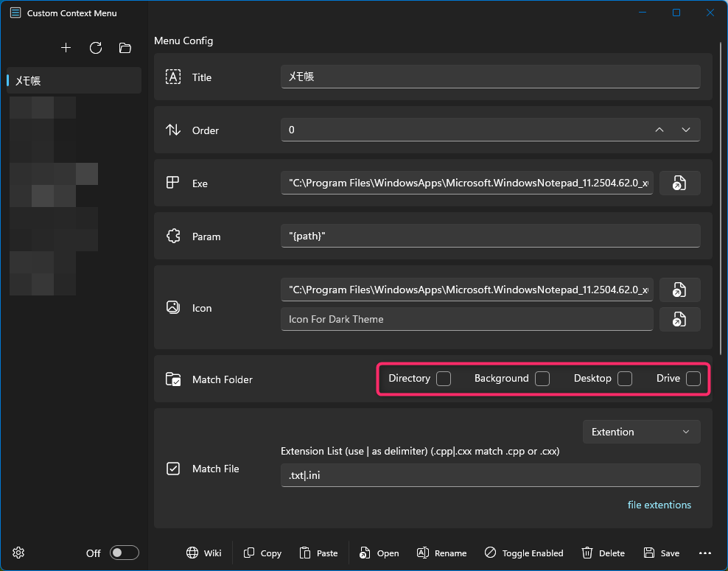Refresh the menu list

[96, 48]
